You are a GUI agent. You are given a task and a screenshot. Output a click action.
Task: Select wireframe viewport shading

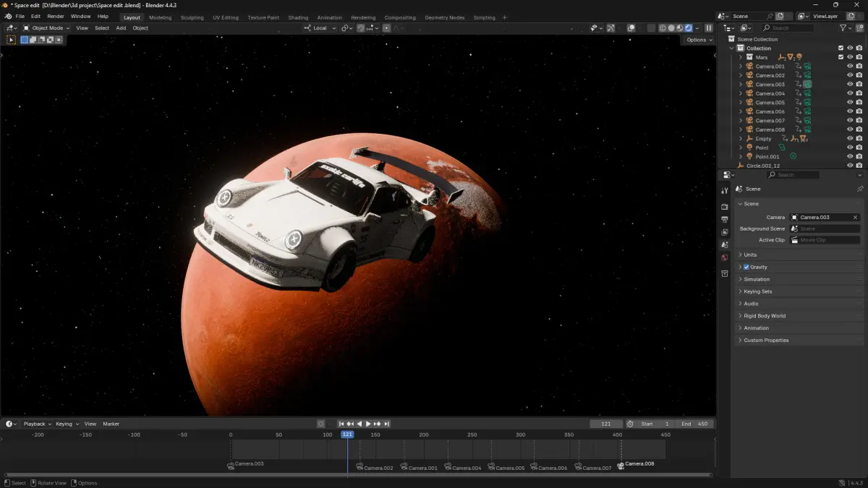[663, 28]
